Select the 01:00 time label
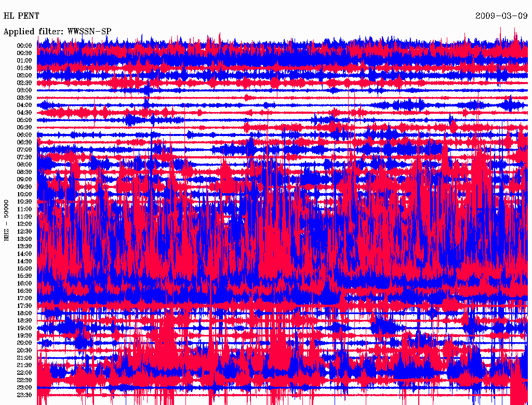Viewport: 532px width, 405px height. [x=24, y=61]
